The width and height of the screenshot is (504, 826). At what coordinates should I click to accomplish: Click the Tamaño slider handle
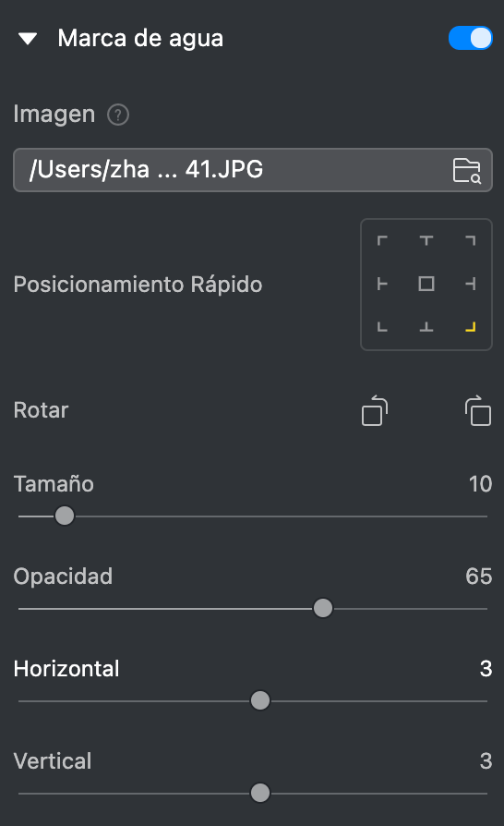tap(65, 516)
